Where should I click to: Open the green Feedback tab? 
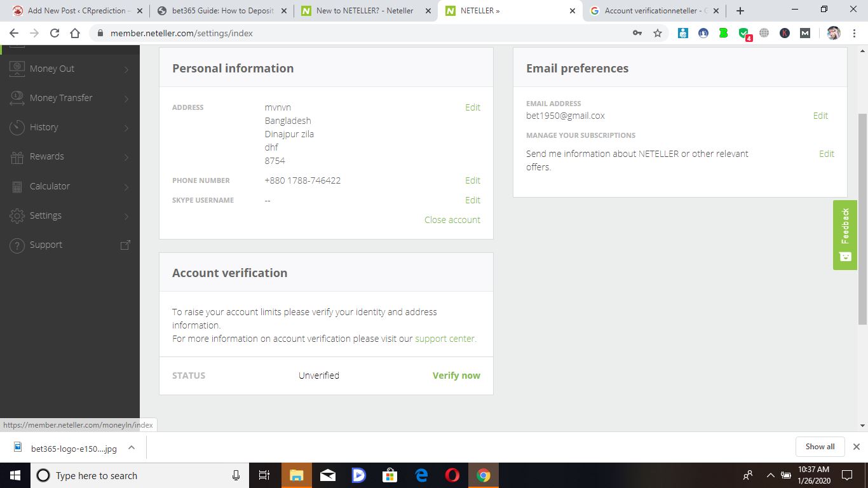845,235
